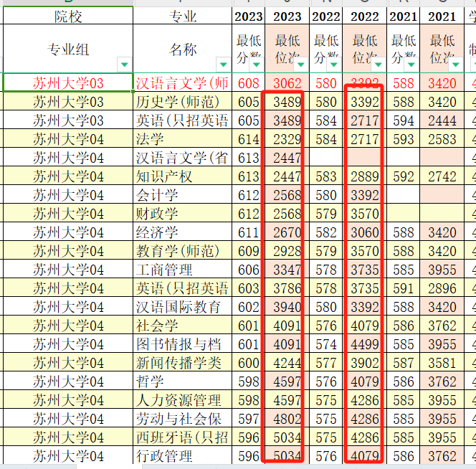The width and height of the screenshot is (476, 469).
Task: Click the red 3062 rank cell
Action: (x=287, y=83)
